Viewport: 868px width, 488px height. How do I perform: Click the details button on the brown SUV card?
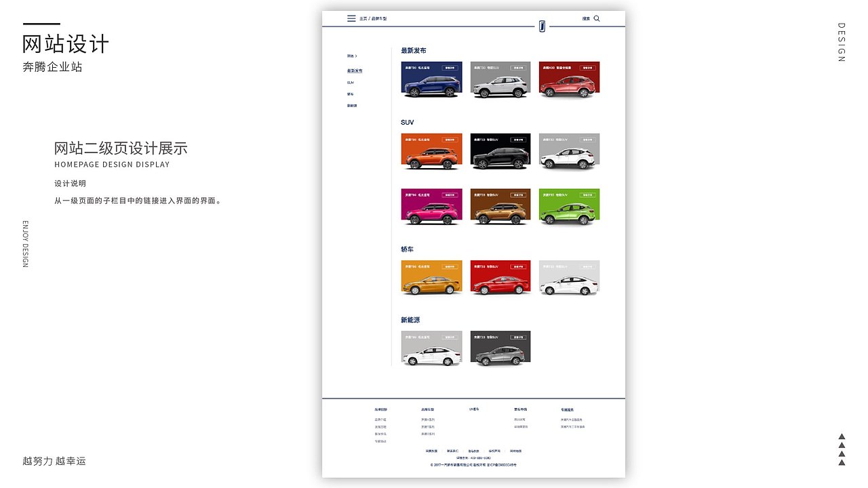coord(519,195)
